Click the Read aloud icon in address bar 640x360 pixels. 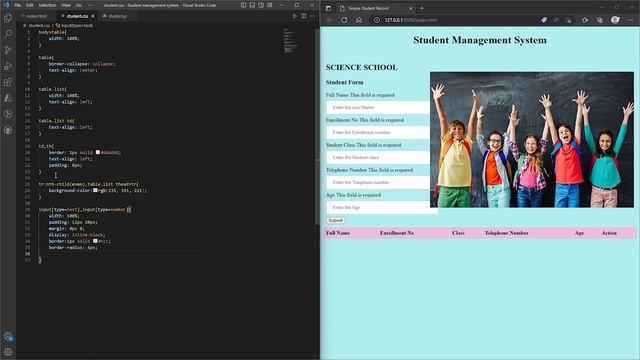point(556,20)
